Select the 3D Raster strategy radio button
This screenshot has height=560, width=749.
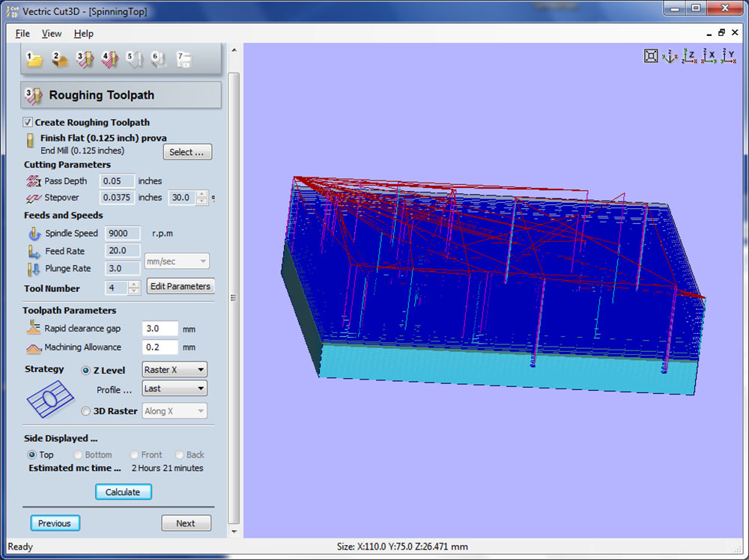[85, 411]
